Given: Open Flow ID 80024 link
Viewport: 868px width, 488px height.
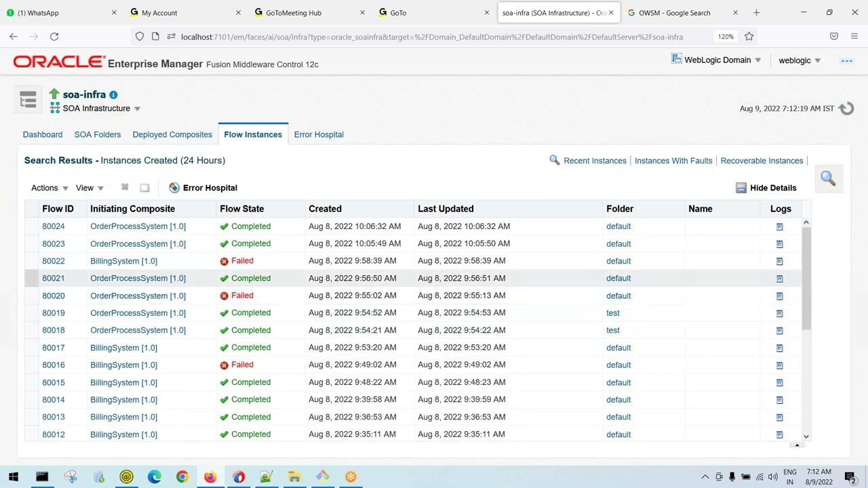Looking at the screenshot, I should click(x=54, y=226).
